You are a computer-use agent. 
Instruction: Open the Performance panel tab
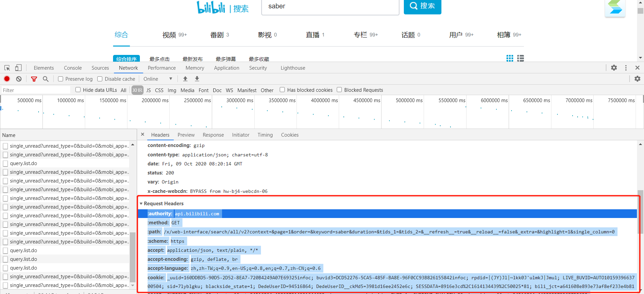tap(162, 68)
